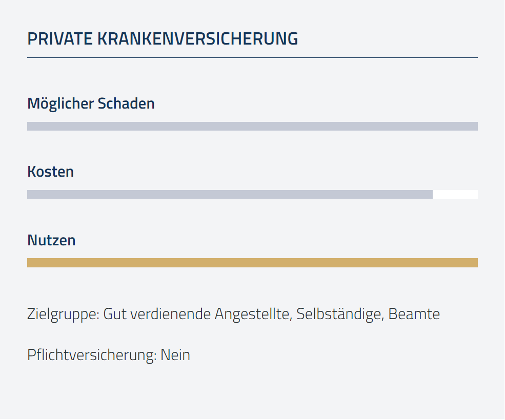Click the white unfilled end of Kosten bar
505x420 pixels.
tap(455, 195)
